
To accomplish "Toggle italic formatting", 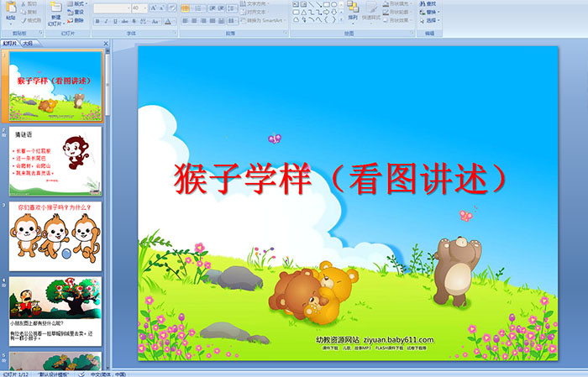I will pos(106,21).
